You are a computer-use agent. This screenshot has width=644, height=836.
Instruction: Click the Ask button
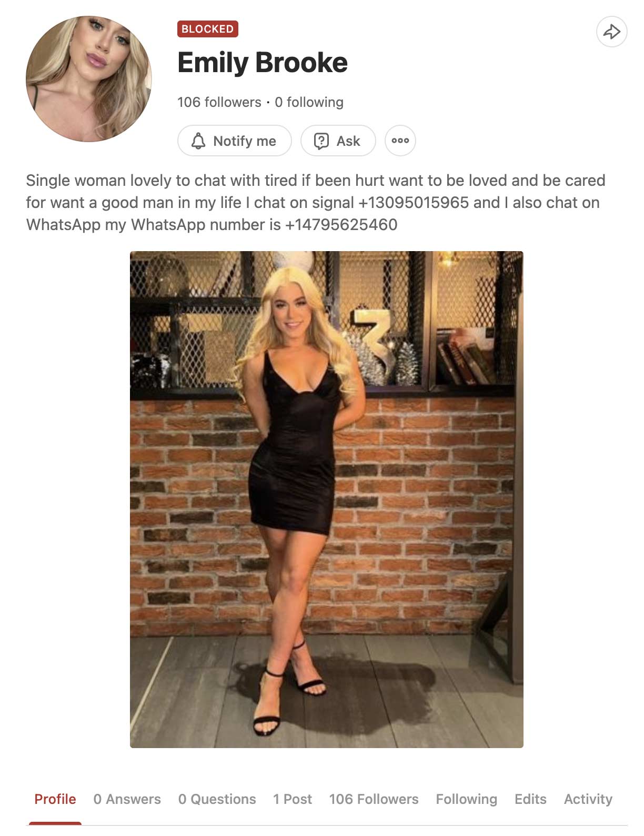[338, 141]
